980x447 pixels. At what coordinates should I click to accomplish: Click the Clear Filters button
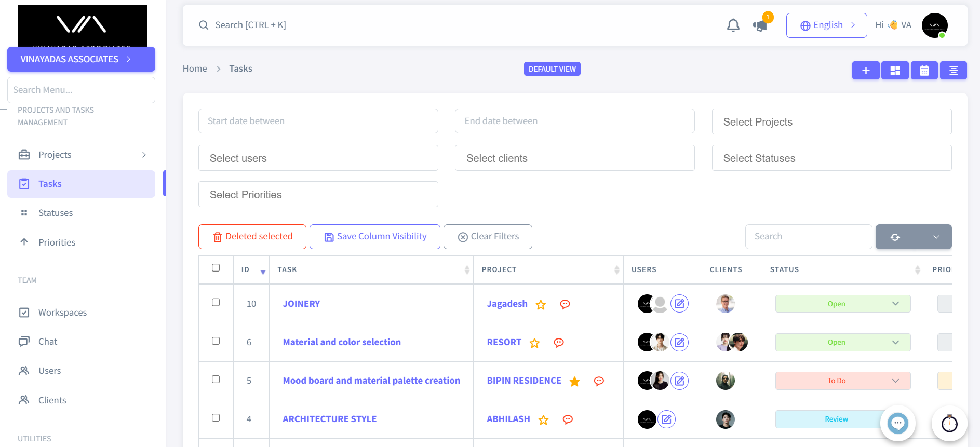[488, 237]
